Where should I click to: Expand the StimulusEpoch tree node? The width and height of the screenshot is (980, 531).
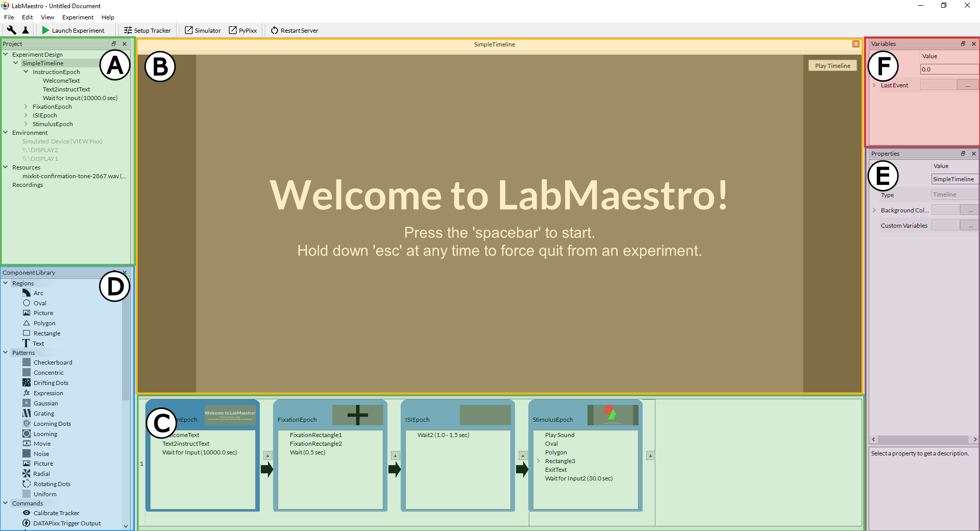tap(26, 124)
